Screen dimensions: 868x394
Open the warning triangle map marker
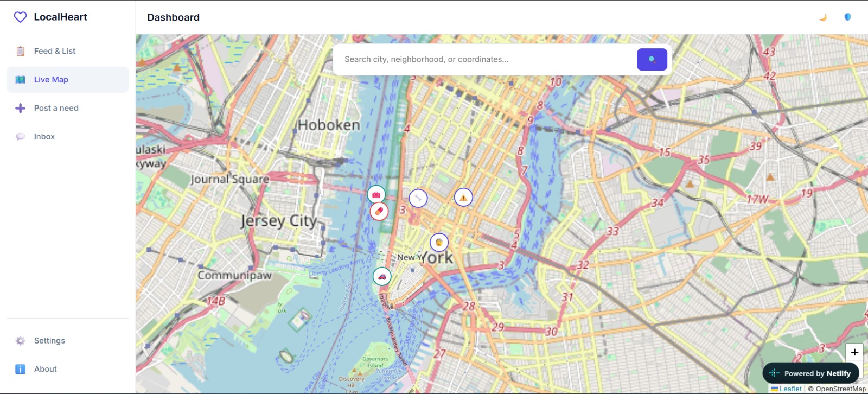pyautogui.click(x=463, y=197)
